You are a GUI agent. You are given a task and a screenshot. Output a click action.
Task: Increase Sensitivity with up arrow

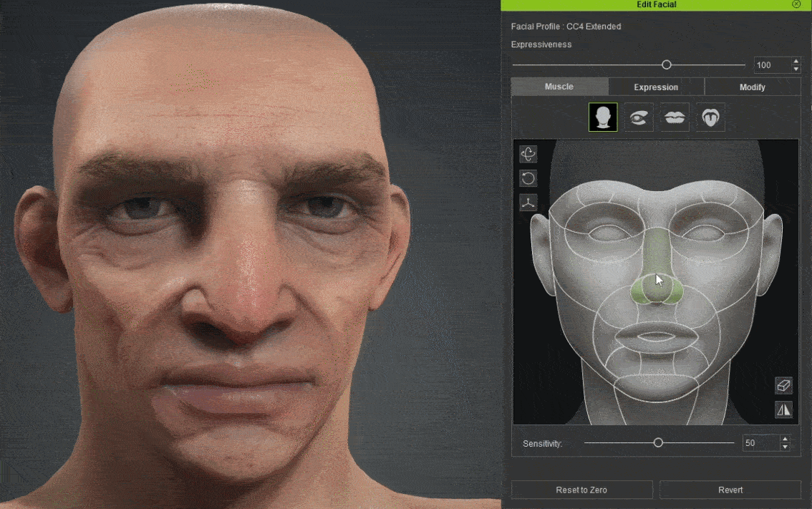[x=785, y=440]
